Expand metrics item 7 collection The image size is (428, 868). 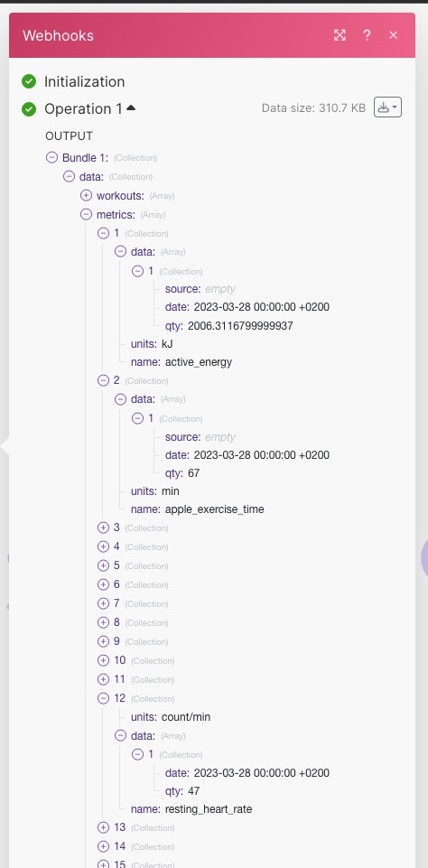[103, 603]
